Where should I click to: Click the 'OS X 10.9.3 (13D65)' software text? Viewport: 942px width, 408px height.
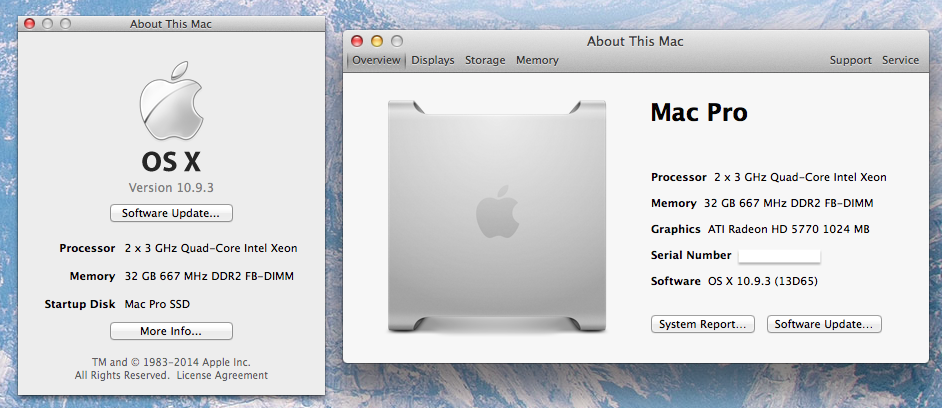coord(762,281)
